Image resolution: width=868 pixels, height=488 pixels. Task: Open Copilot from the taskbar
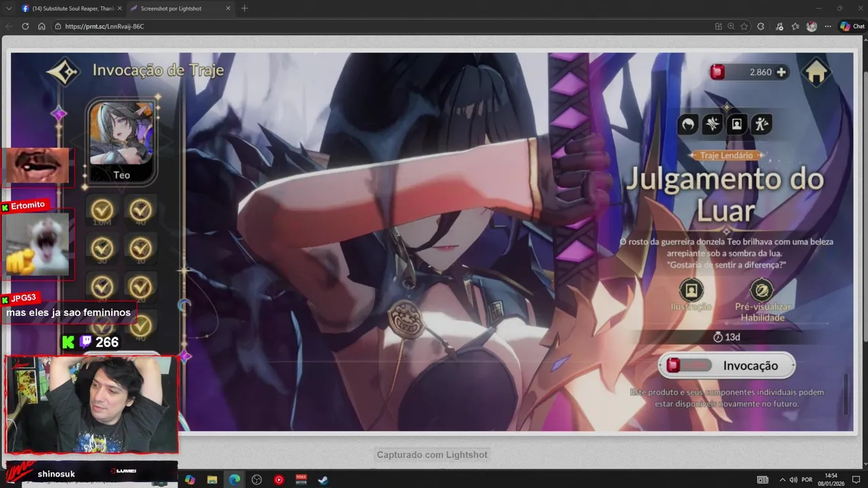tap(190, 480)
